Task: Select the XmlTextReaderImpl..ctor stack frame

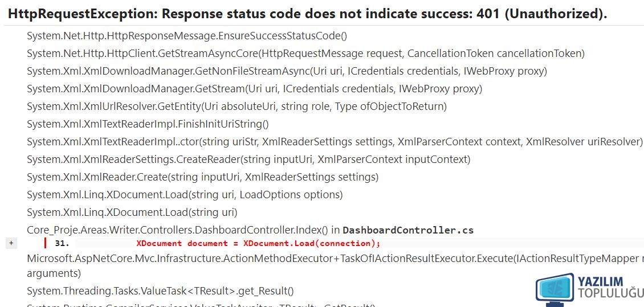Action: (x=335, y=142)
